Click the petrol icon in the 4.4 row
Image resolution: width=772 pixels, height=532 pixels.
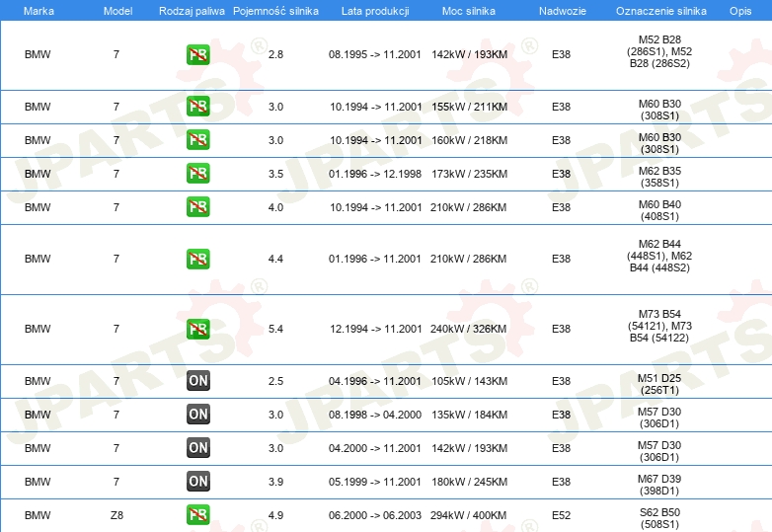click(197, 259)
